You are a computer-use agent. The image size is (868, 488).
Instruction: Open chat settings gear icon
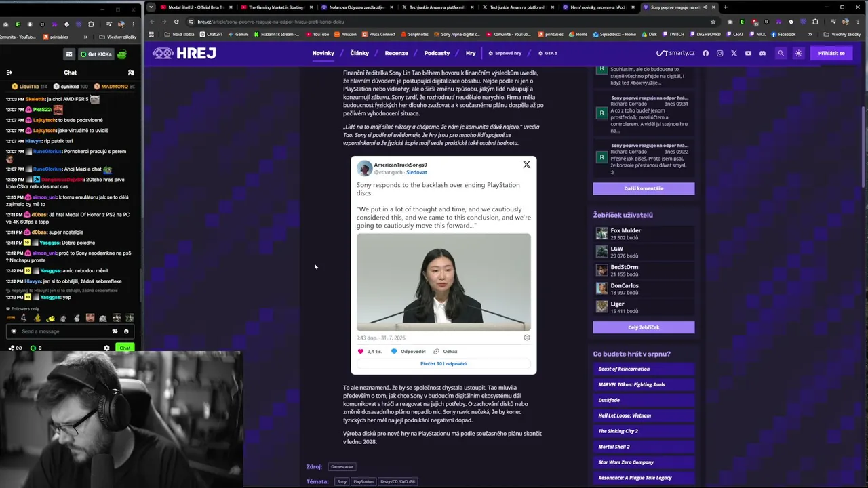[106, 348]
